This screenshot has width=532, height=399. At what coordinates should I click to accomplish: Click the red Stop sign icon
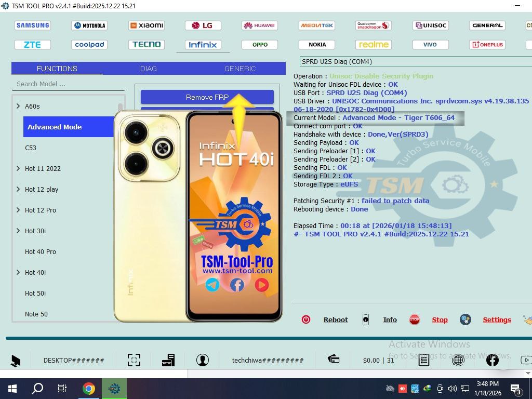pyautogui.click(x=414, y=320)
